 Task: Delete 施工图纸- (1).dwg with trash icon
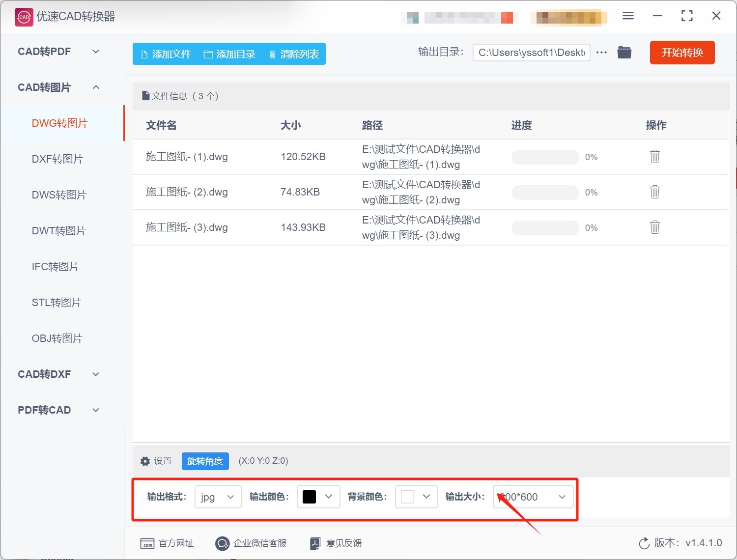click(654, 157)
